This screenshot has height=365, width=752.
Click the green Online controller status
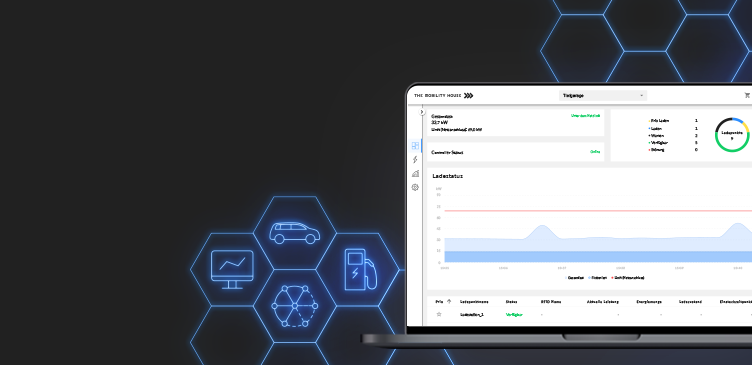[595, 152]
